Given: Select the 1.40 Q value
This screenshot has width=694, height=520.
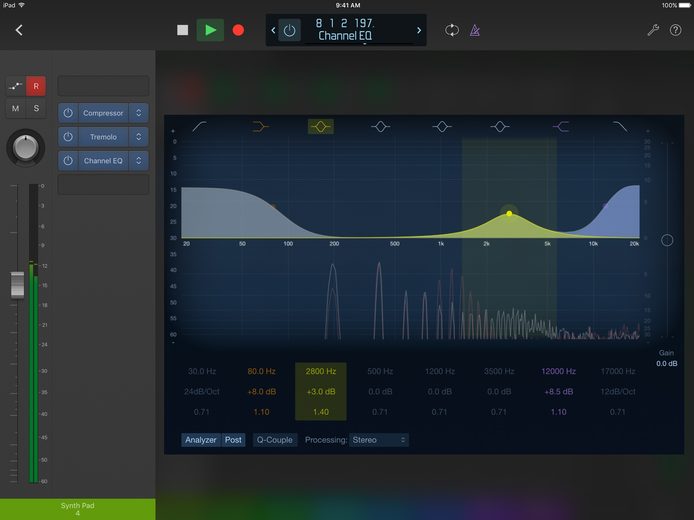Looking at the screenshot, I should 321,412.
